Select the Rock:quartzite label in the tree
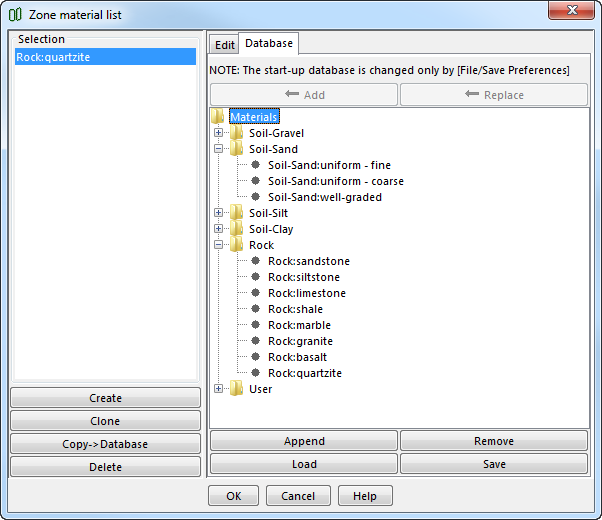The height and width of the screenshot is (520, 602). coord(305,373)
